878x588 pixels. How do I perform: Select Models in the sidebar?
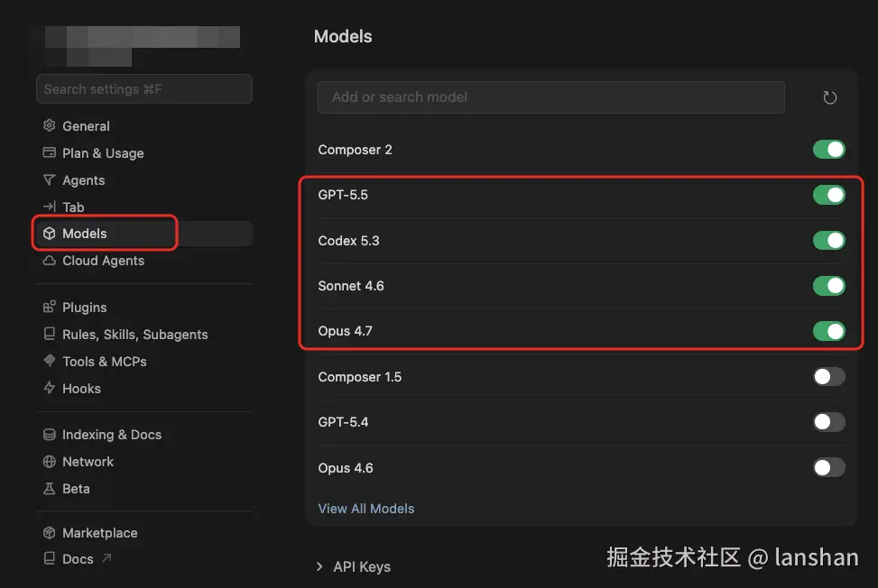[x=143, y=234]
